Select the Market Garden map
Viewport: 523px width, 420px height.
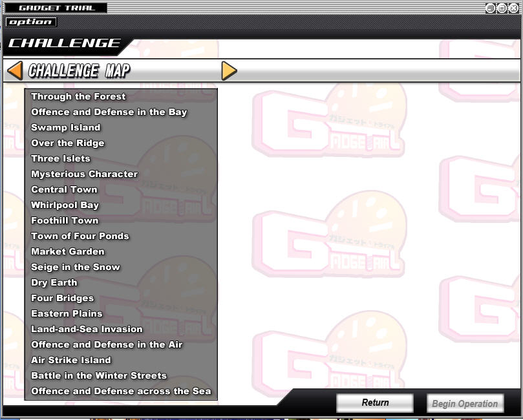tap(68, 251)
